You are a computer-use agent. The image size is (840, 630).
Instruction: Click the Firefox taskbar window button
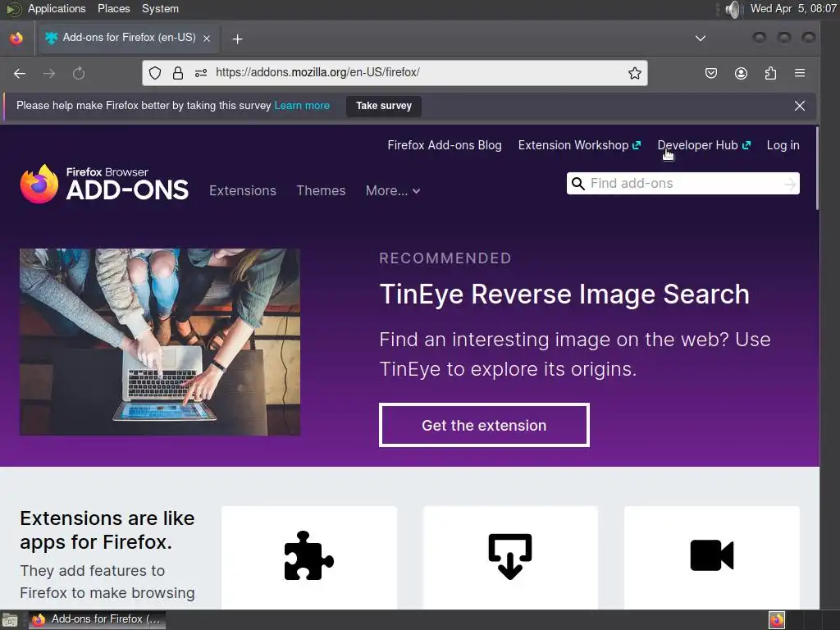coord(97,620)
